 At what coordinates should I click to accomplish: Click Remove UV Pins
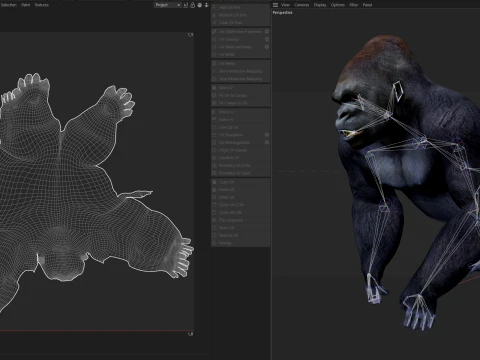point(240,15)
